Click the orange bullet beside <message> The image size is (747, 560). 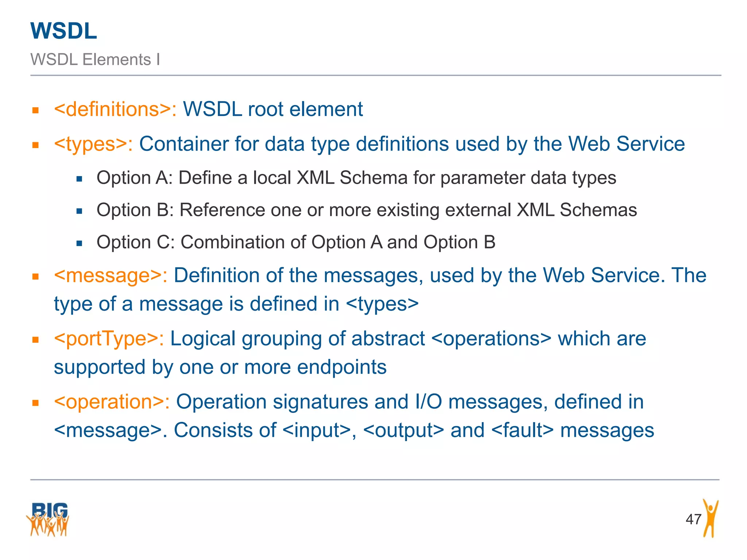point(35,277)
